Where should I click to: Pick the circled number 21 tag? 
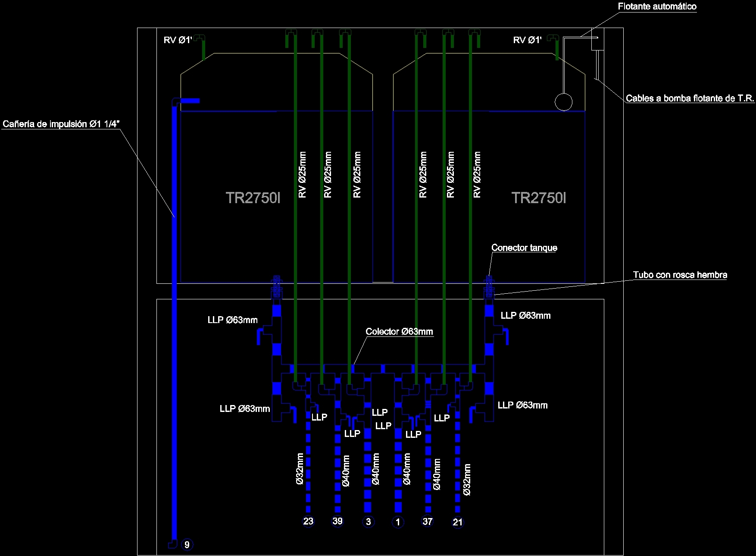pyautogui.click(x=458, y=522)
